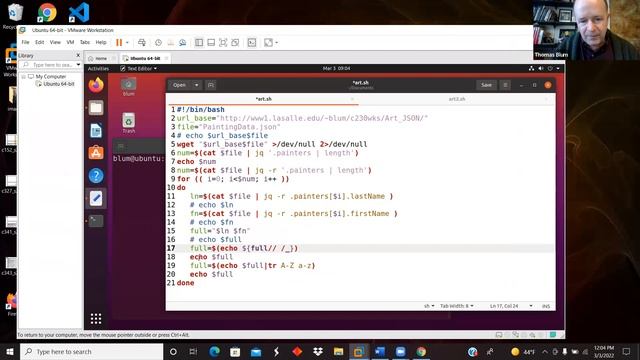Image resolution: width=640 pixels, height=360 pixels.
Task: Click Open button in gedit
Action: 180,85
